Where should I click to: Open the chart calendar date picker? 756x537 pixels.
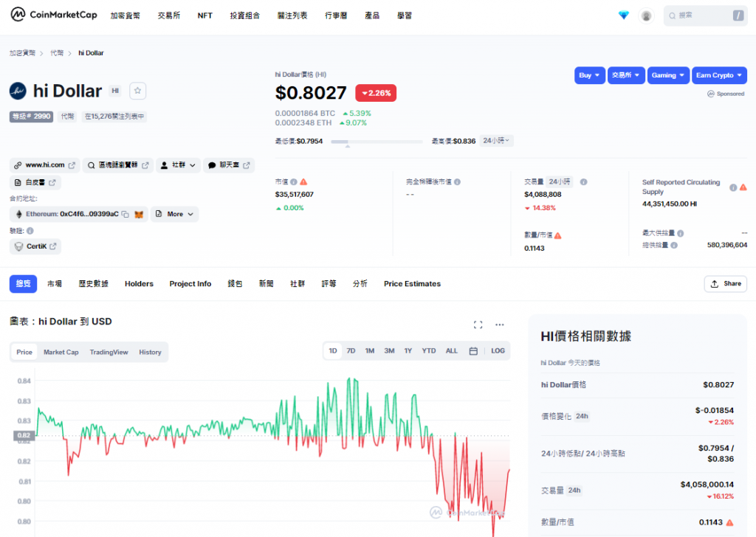pos(473,351)
